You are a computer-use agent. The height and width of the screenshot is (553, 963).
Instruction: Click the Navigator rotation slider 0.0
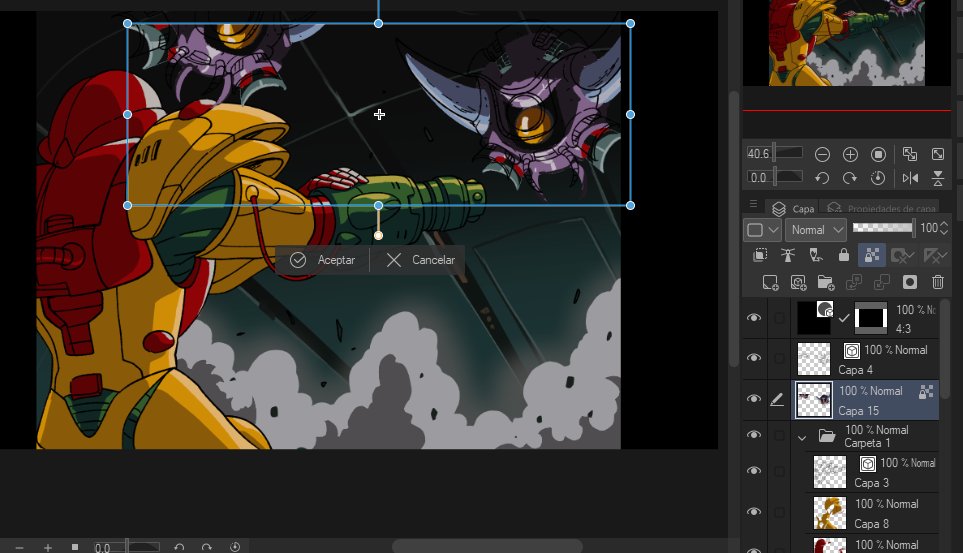(x=774, y=177)
